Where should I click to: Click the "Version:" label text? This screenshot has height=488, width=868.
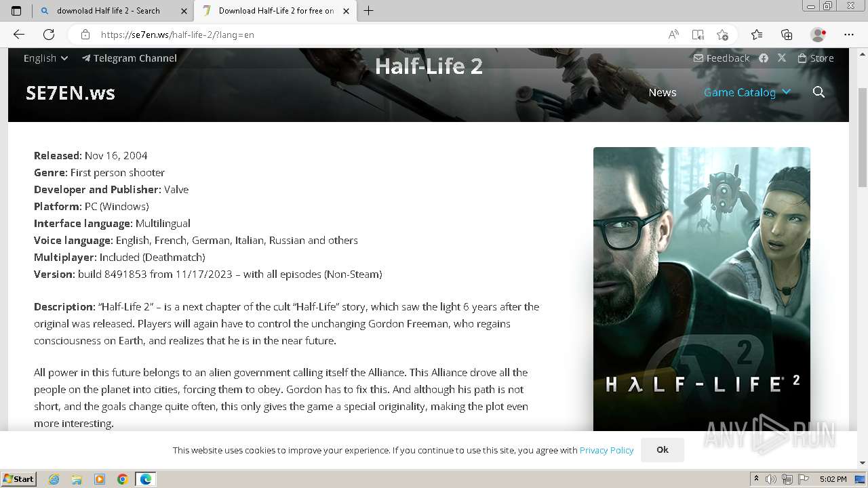coord(54,274)
